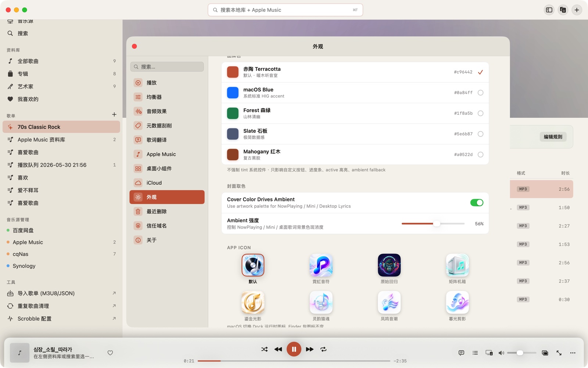Screen dimensions: 588x368
Task: Toggle the sidebar layout icon in toolbar
Action: pyautogui.click(x=549, y=10)
